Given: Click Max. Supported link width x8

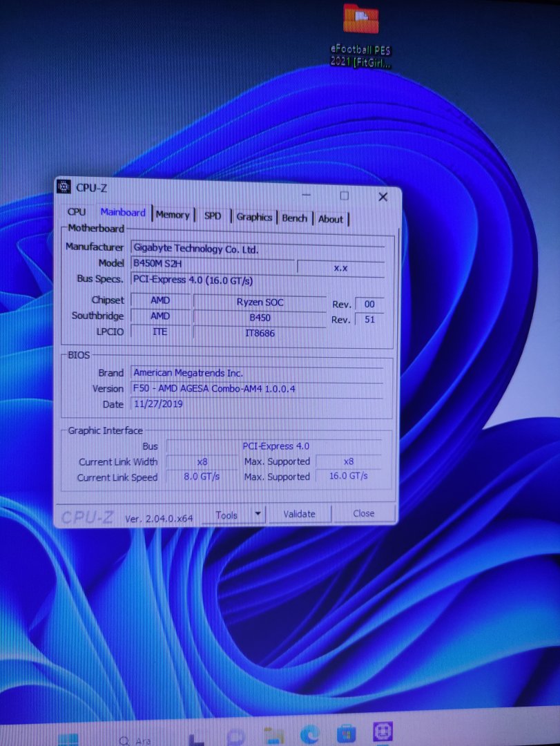Looking at the screenshot, I should pos(348,461).
